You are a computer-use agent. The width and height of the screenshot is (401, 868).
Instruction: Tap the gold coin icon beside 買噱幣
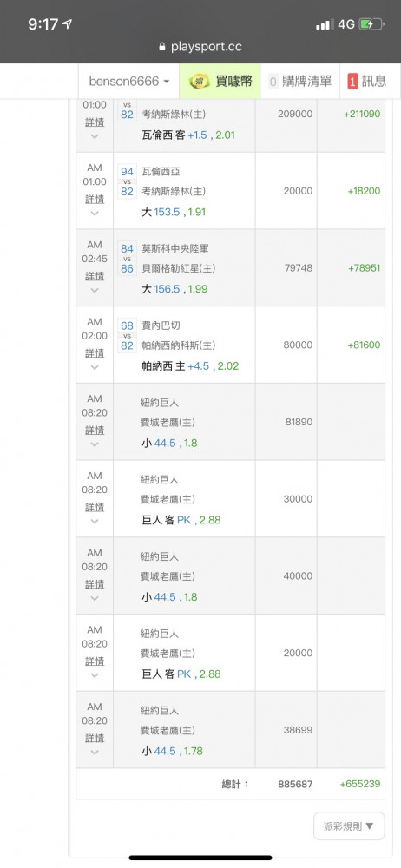pyautogui.click(x=200, y=82)
